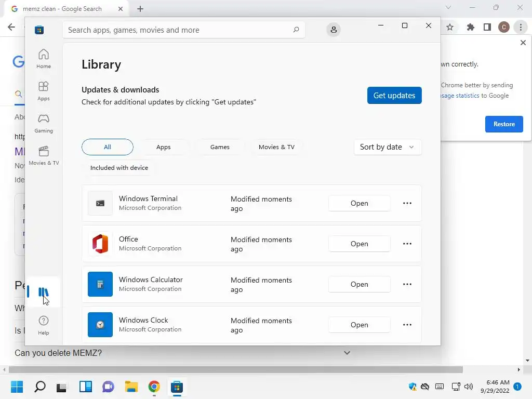532x399 pixels.
Task: Click the Office app icon
Action: 100,244
